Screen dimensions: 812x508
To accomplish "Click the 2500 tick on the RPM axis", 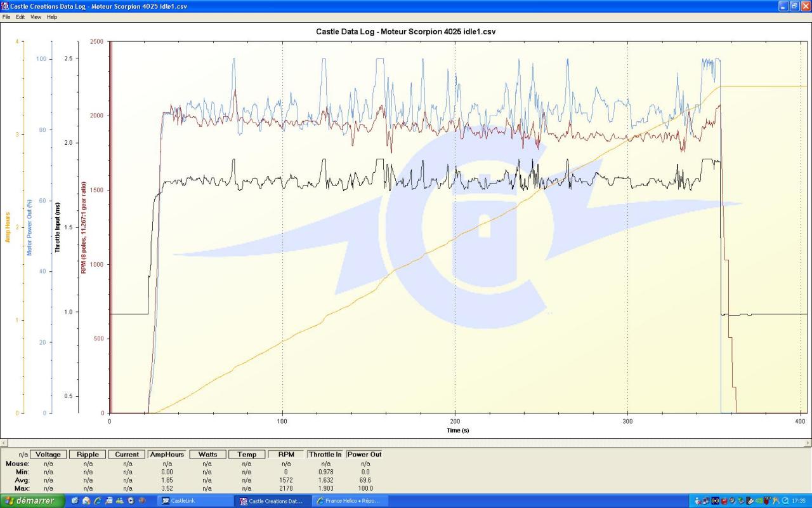I will click(97, 42).
